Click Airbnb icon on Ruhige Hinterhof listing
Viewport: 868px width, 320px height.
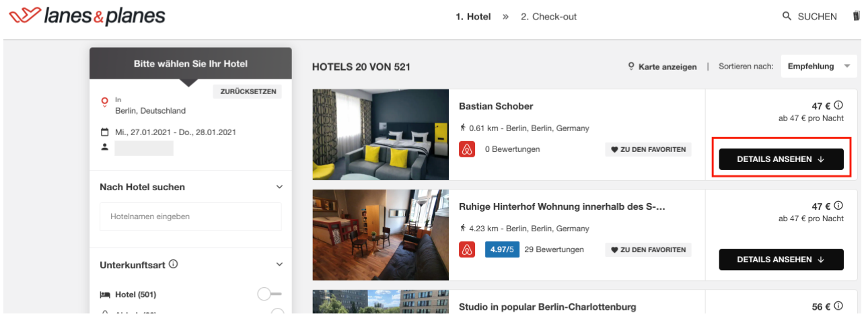[x=467, y=249]
